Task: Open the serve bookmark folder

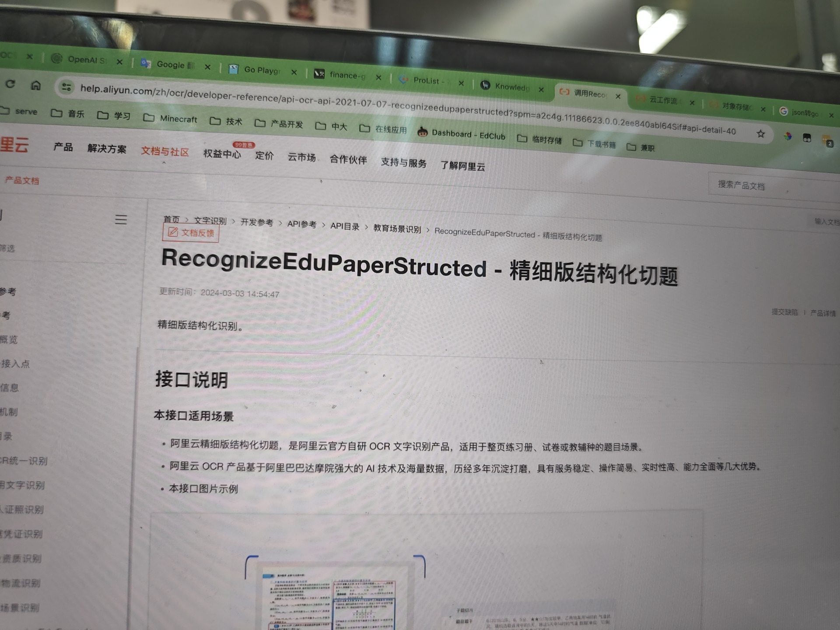Action: point(19,111)
